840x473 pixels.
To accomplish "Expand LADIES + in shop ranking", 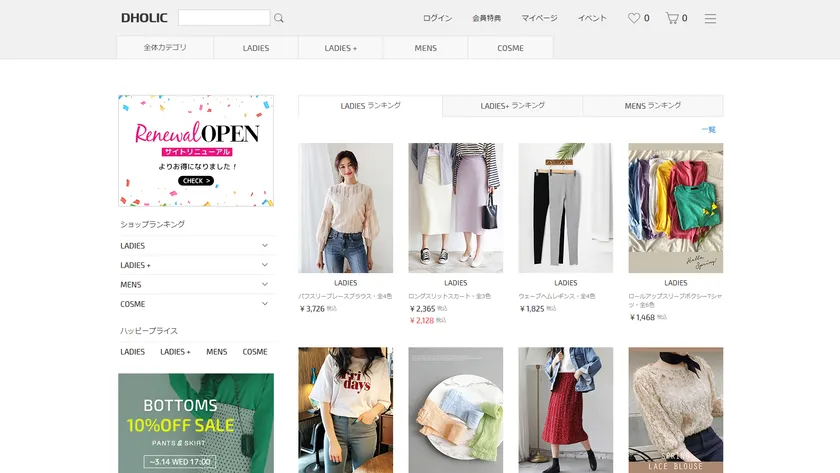I will click(x=196, y=265).
